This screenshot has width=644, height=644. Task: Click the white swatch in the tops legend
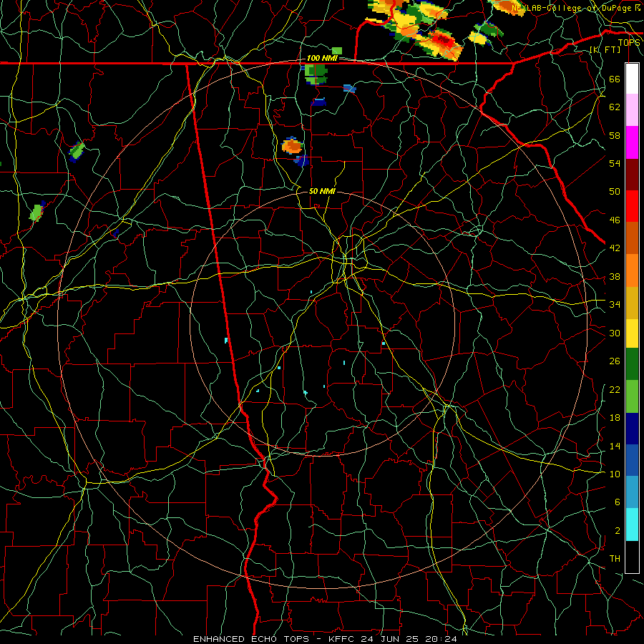click(x=632, y=79)
